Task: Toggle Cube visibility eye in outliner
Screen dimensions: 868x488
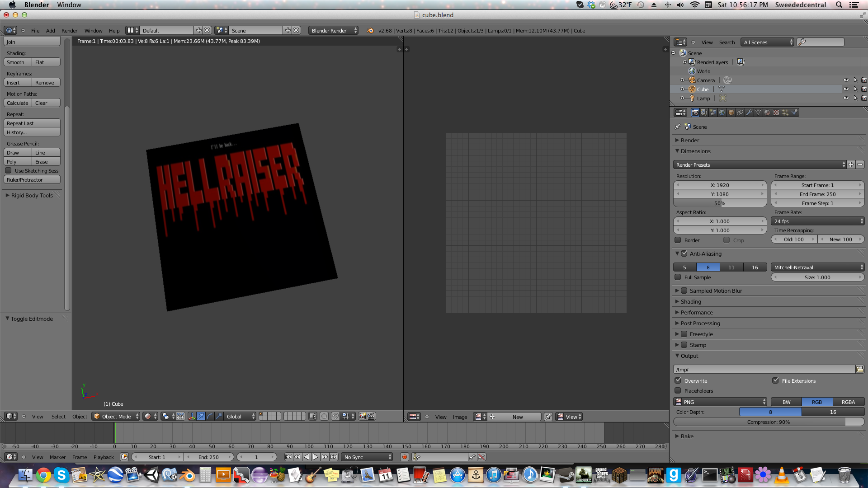Action: pyautogui.click(x=846, y=89)
